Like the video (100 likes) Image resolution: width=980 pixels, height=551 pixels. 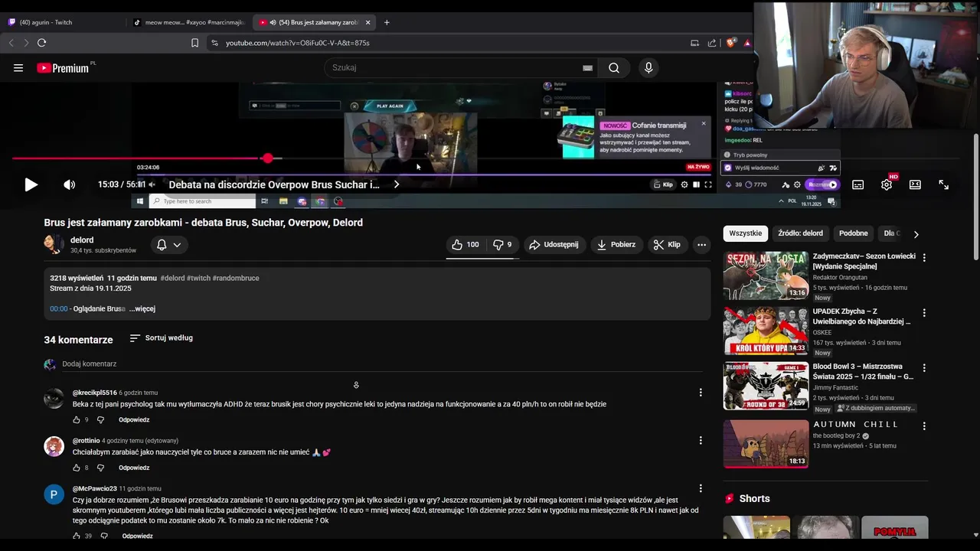click(x=465, y=245)
